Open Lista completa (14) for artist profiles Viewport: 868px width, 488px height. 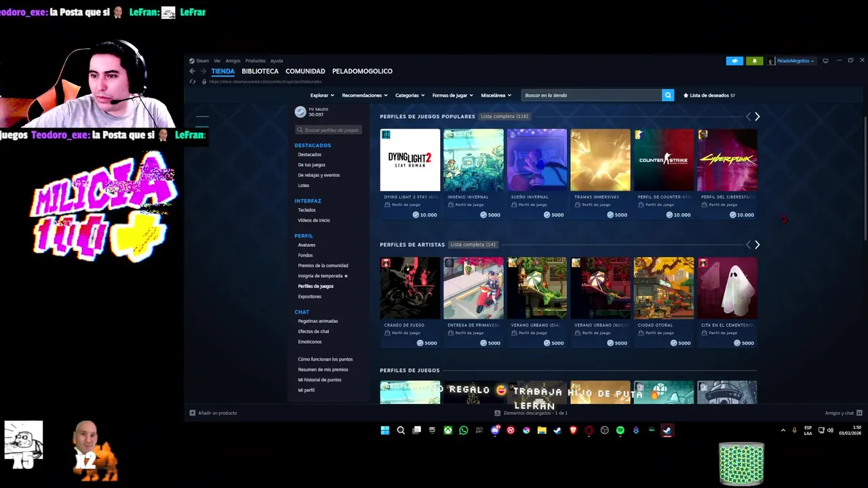[x=473, y=245]
